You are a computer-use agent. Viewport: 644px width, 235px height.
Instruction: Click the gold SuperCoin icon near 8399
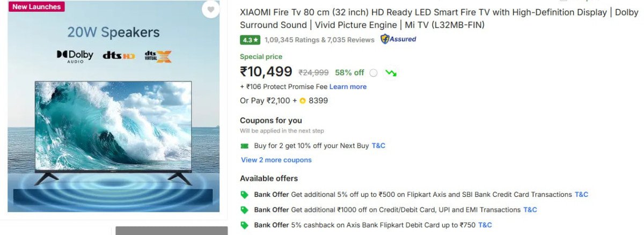[x=303, y=100]
